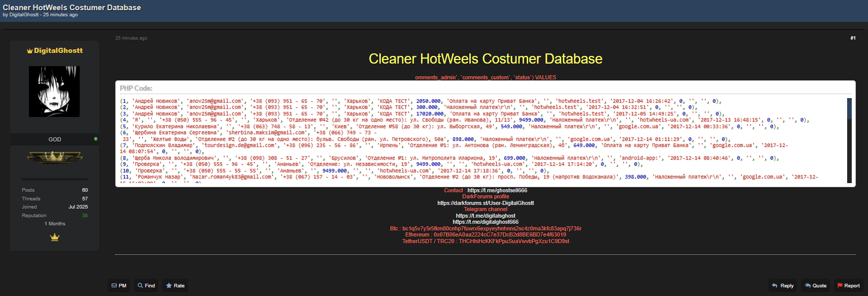Click the GOD user title text
This screenshot has height=296, width=868.
click(x=55, y=139)
